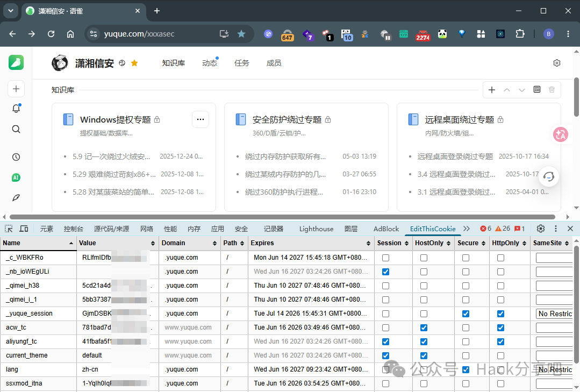The width and height of the screenshot is (580, 392).
Task: Sort cookies by Value column
Action: click(118, 243)
